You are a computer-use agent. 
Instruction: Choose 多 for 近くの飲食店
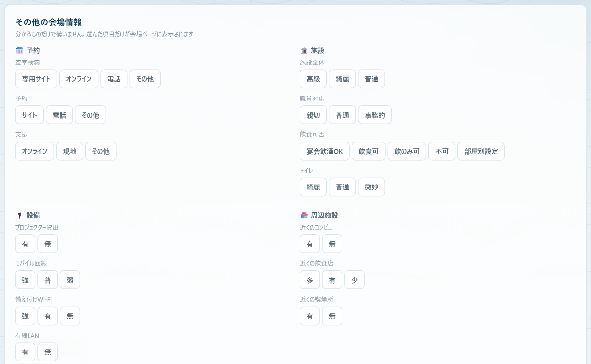(x=310, y=280)
